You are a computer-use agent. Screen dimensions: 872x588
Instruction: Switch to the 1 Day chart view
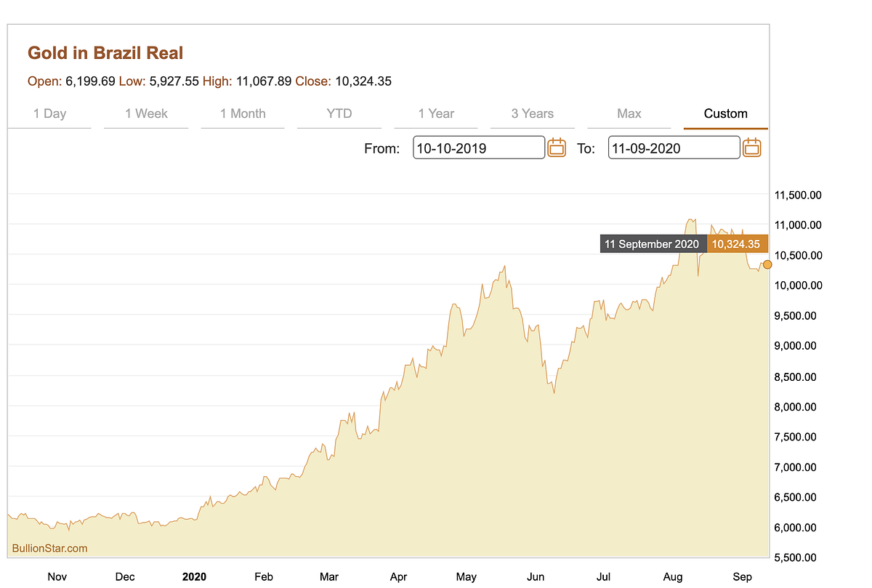[x=49, y=113]
